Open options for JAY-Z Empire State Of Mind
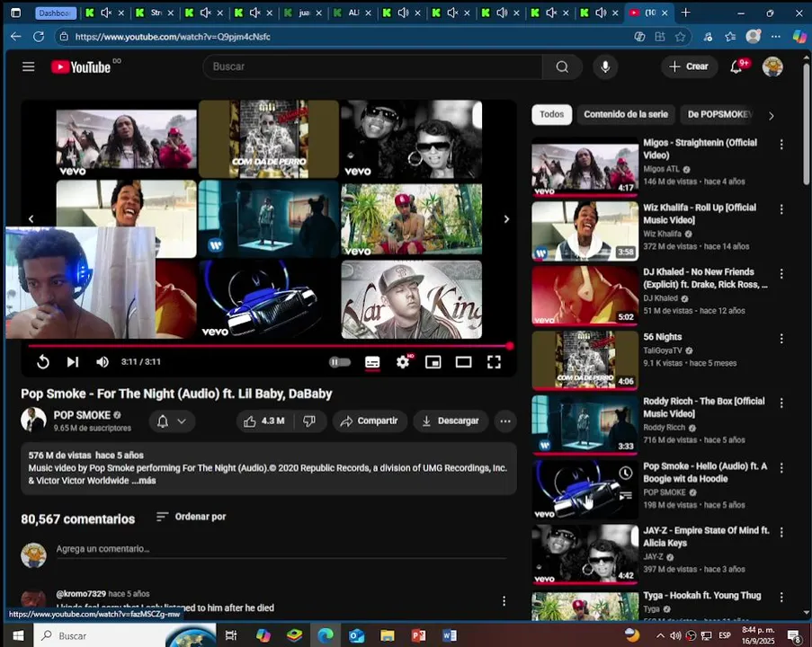 coord(781,532)
